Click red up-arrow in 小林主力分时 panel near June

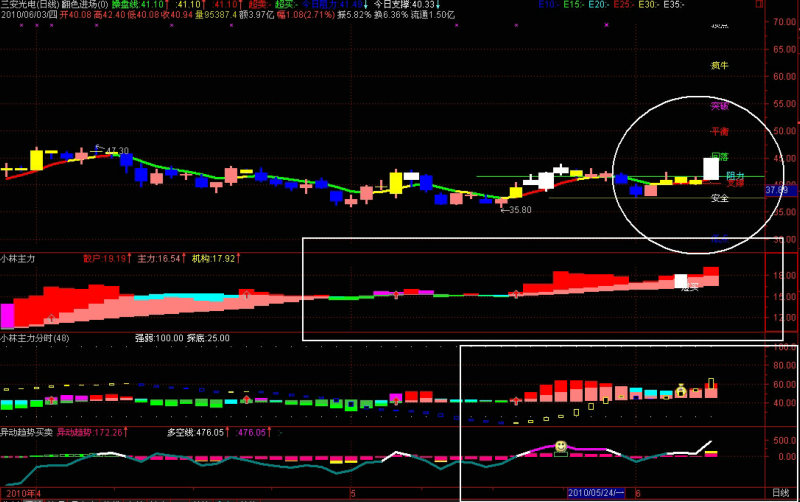(x=516, y=401)
